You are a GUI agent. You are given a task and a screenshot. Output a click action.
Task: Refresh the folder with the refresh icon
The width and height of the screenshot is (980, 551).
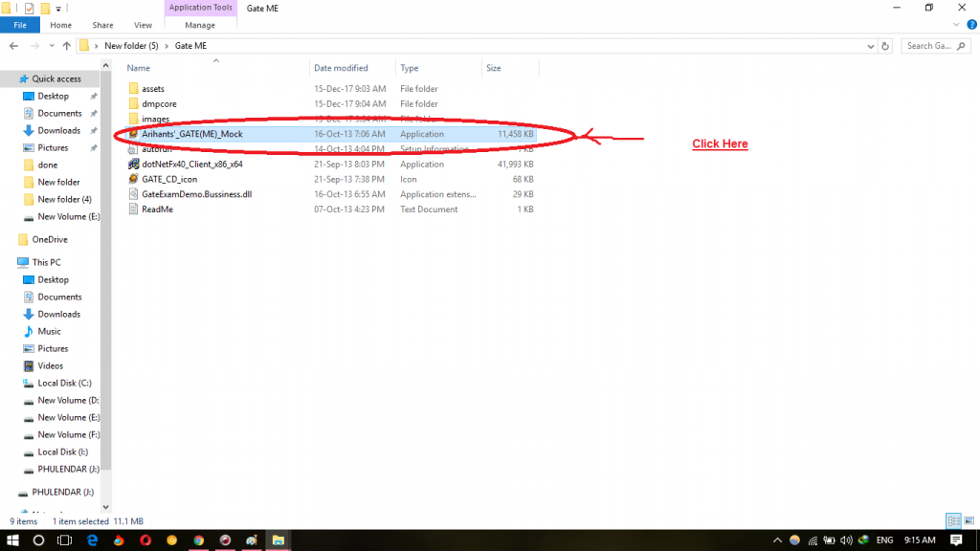point(889,45)
